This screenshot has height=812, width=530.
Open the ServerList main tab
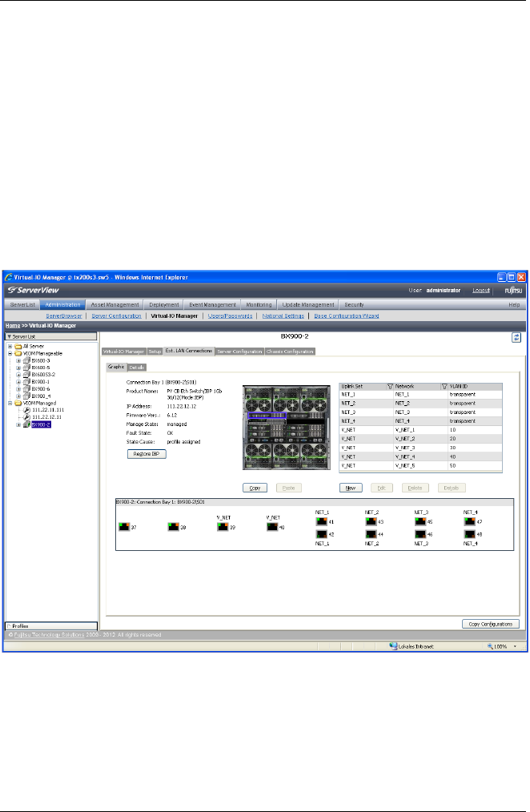pos(22,305)
